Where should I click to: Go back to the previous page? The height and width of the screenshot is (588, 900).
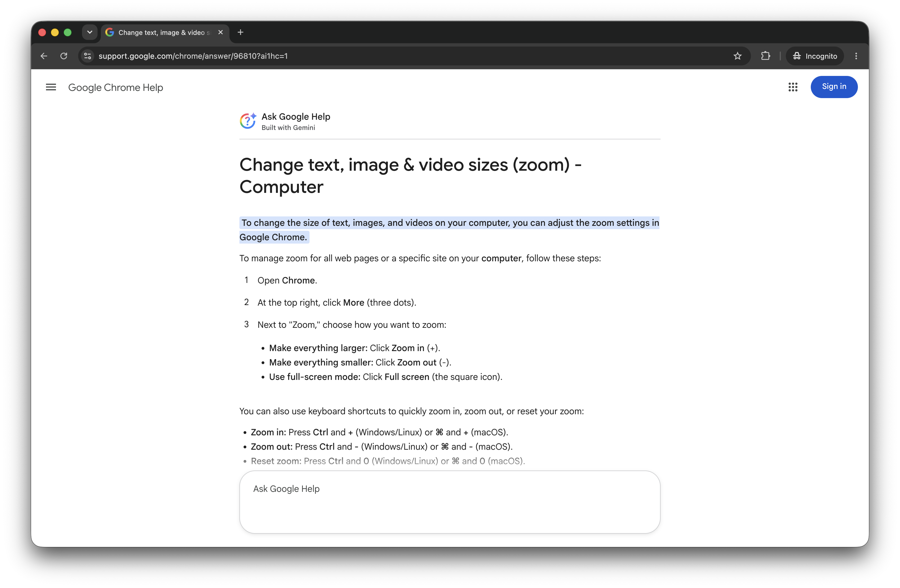coord(44,56)
